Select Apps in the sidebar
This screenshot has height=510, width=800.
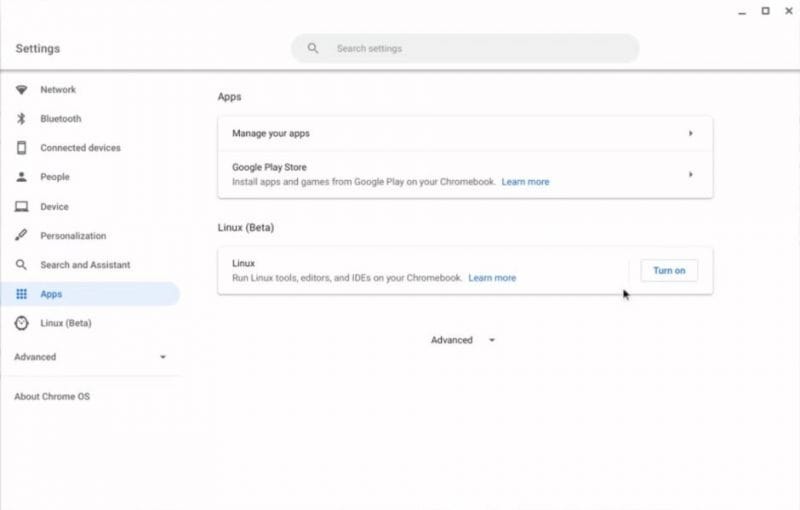[91, 294]
